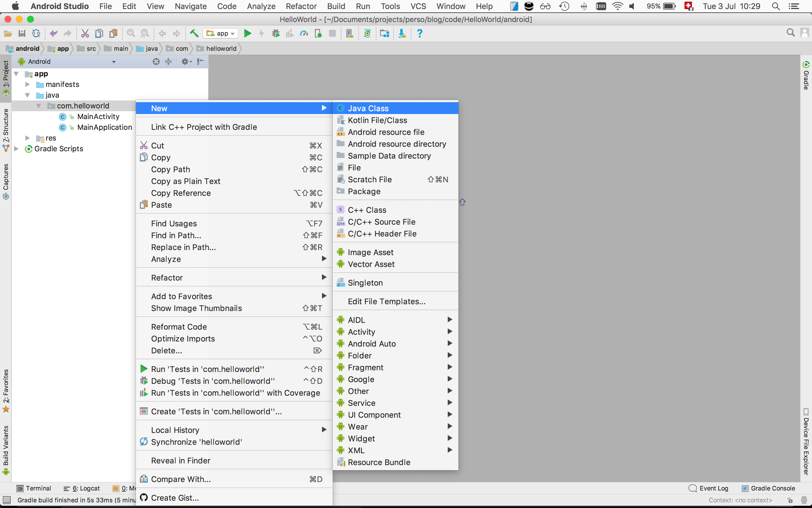Click Sync Project with Gradle Files icon
Image resolution: width=812 pixels, height=508 pixels.
point(367,33)
